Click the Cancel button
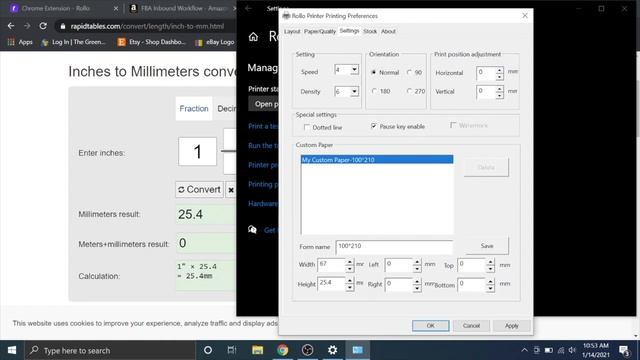The width and height of the screenshot is (640, 360). point(471,326)
